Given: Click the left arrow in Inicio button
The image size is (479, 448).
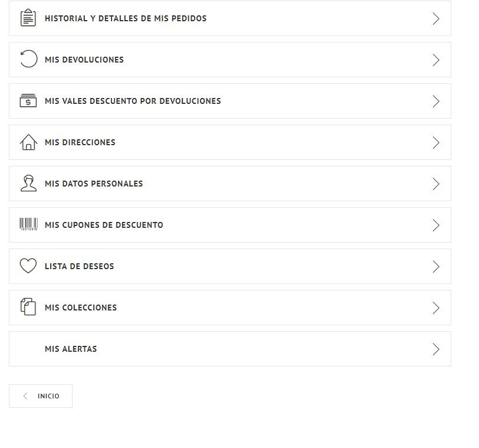Looking at the screenshot, I should (25, 396).
